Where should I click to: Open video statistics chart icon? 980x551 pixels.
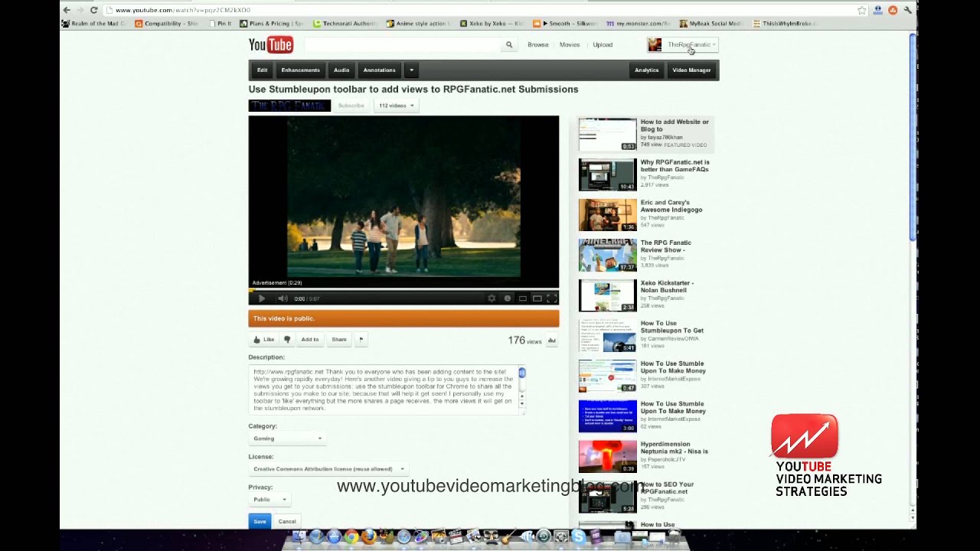coord(551,341)
